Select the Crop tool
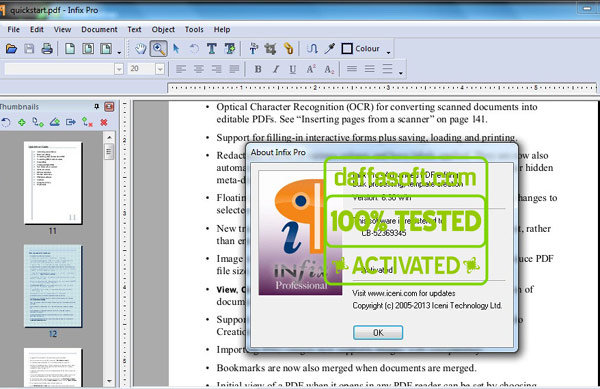 click(x=270, y=49)
